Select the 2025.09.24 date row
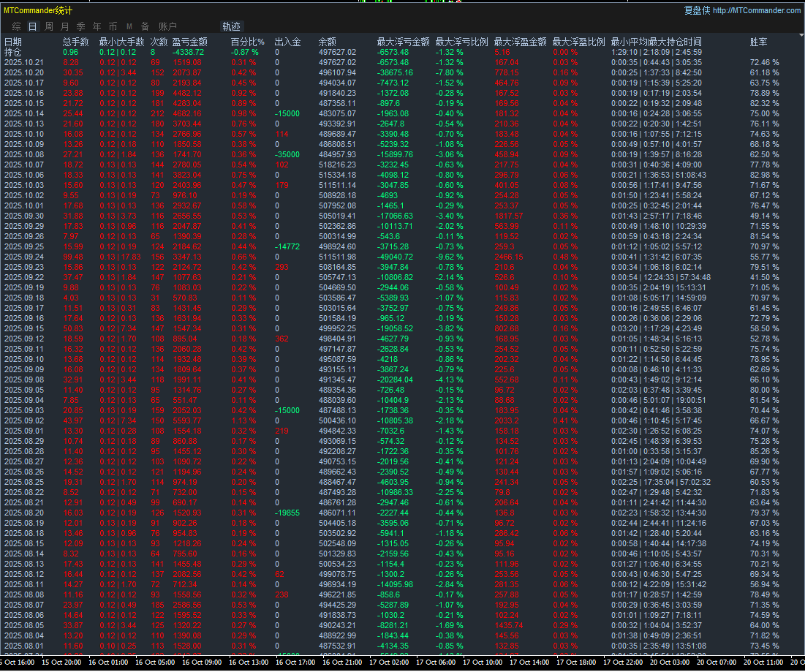Screen dimensions: 805x672 (24, 257)
